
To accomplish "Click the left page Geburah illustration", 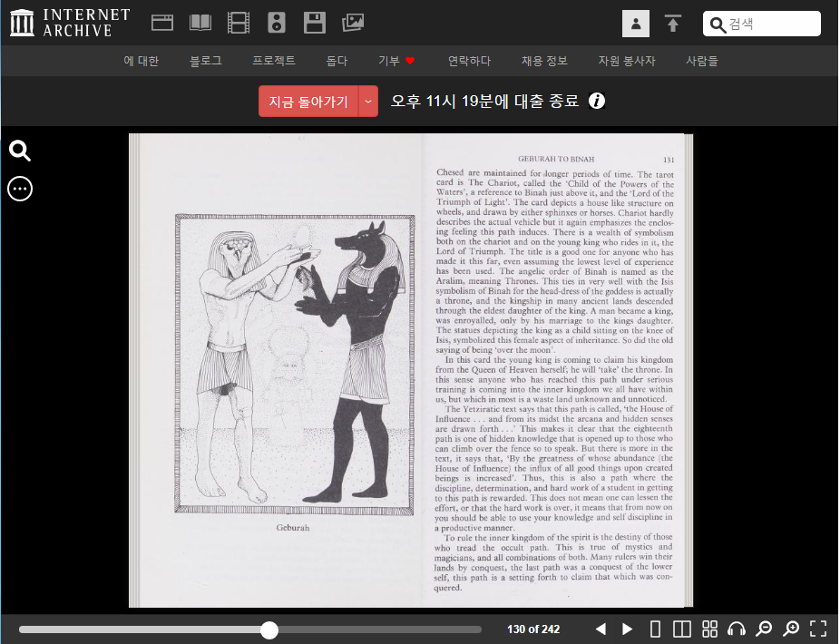I will [295, 365].
